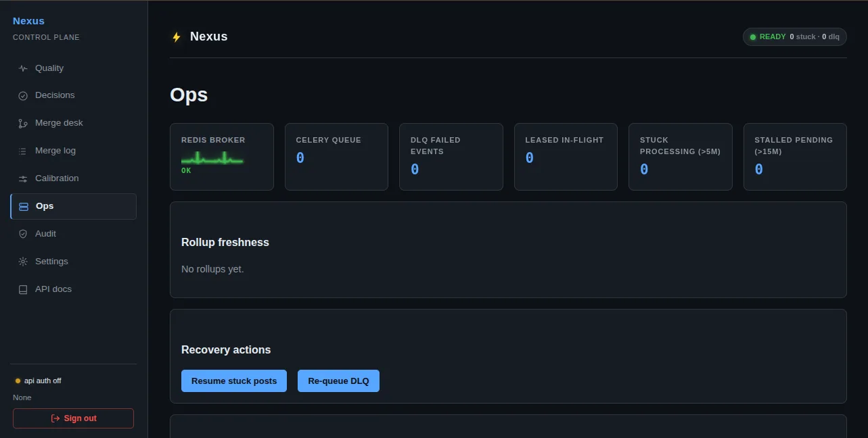This screenshot has width=868, height=438.
Task: Click the "CELERY QUEUE" card label
Action: click(x=328, y=140)
